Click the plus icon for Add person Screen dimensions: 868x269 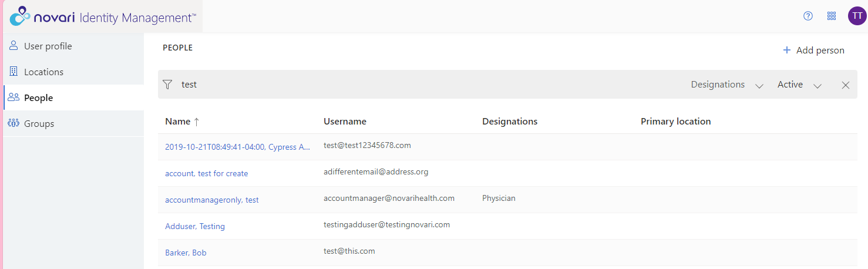[x=787, y=51]
